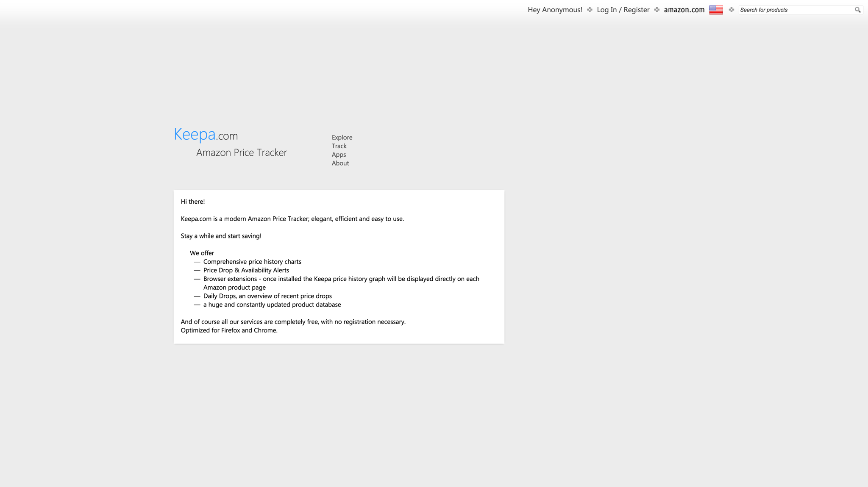This screenshot has height=487, width=868.
Task: Click 'Optimized for Firefox and Chrome.' text
Action: [229, 330]
